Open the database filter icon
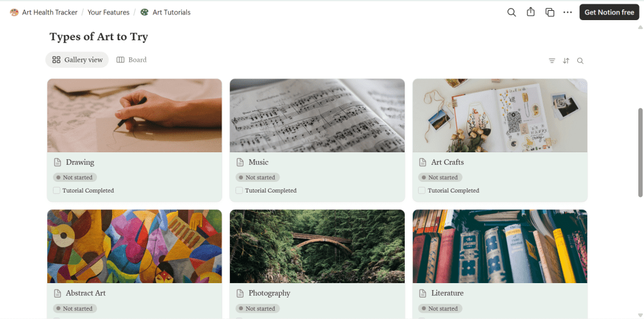Screen dimensions: 644x319 coord(552,61)
